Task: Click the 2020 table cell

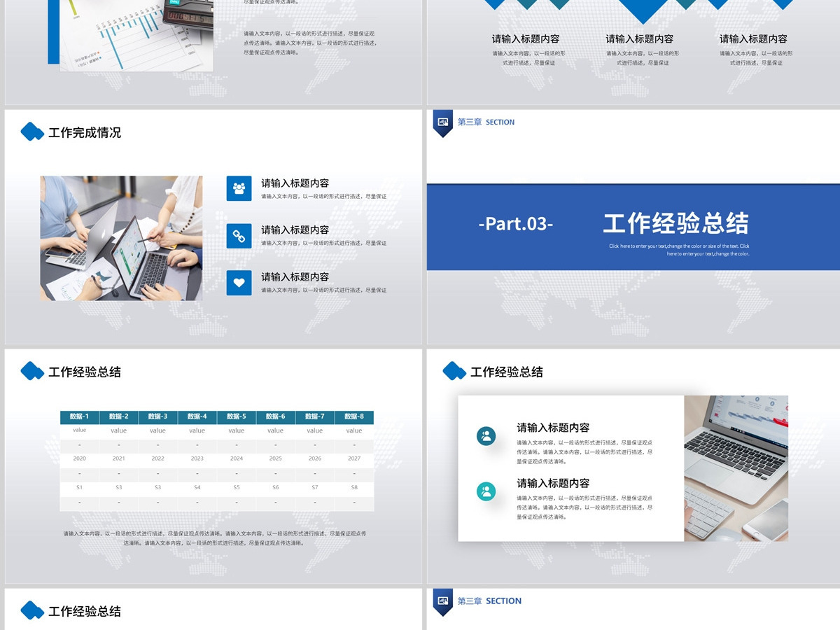Action: tap(79, 458)
